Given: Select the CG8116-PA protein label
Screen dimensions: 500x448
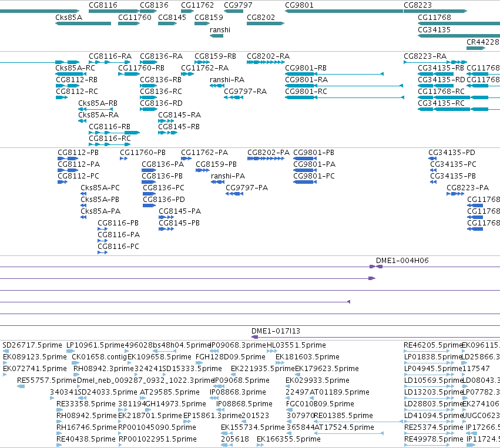Looking at the screenshot, I should click(119, 235).
